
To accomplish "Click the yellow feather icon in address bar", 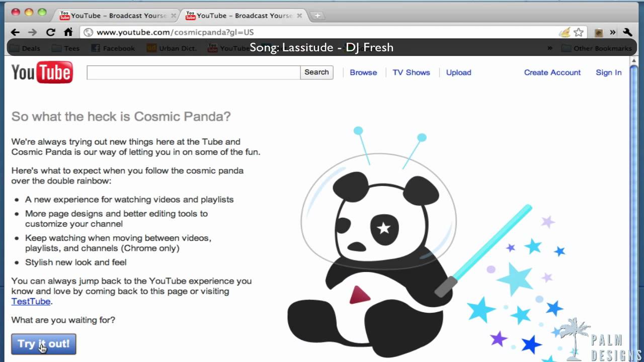I will tap(565, 32).
